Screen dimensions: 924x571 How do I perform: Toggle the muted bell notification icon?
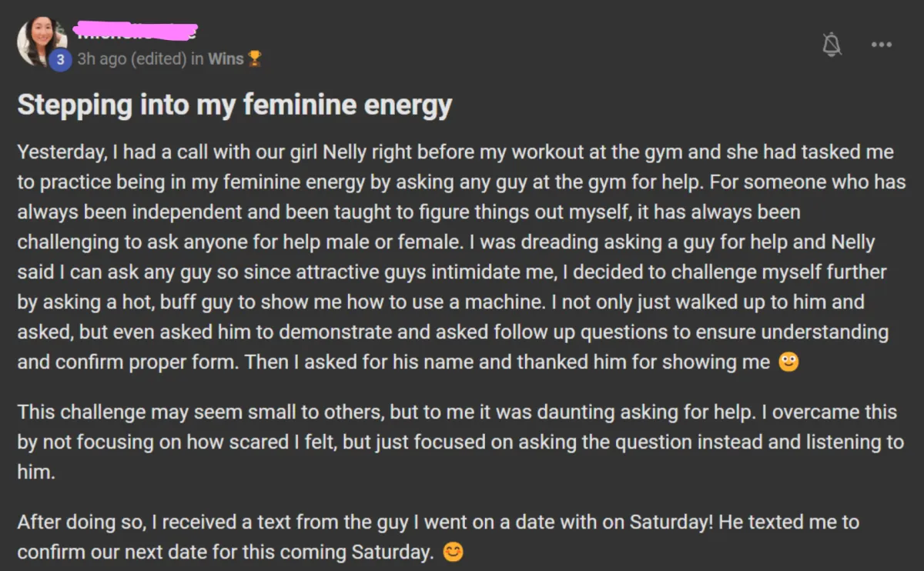coord(832,45)
